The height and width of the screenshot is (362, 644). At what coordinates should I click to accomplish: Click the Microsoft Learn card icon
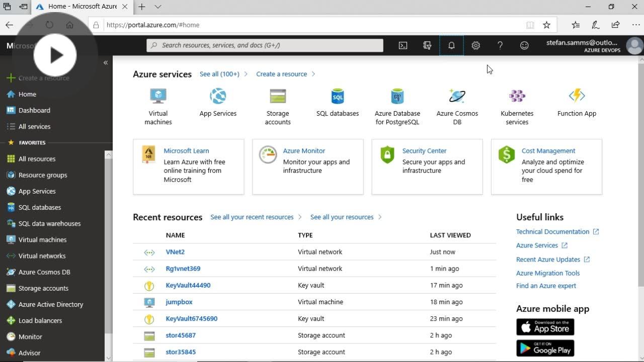(149, 155)
